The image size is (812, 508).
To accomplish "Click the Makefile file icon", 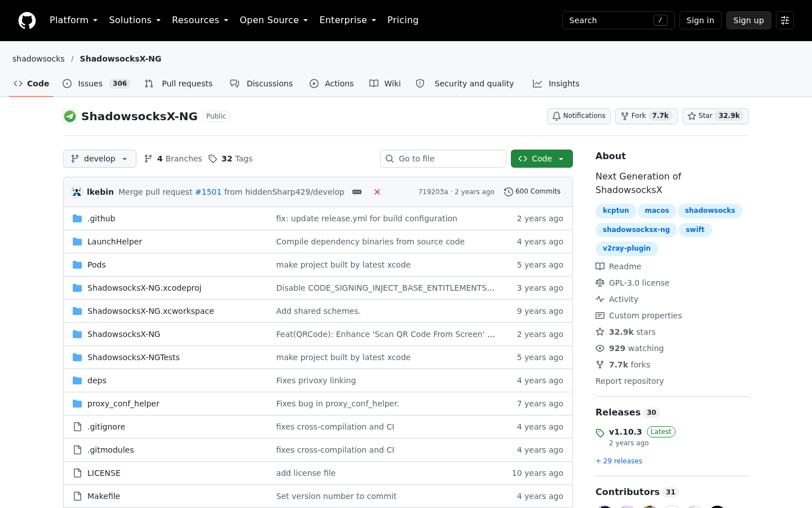I will pyautogui.click(x=77, y=496).
